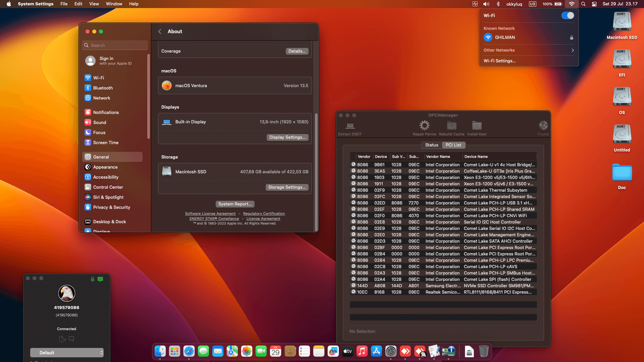Switch to the Status tab in DPCIManager
This screenshot has width=644, height=362.
pyautogui.click(x=432, y=145)
